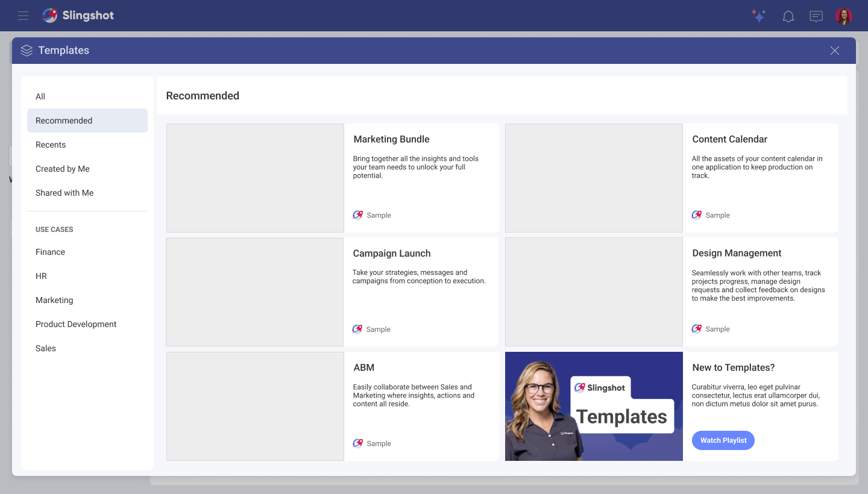This screenshot has width=868, height=494.
Task: Click the Sample logo under Design Management
Action: tap(697, 329)
